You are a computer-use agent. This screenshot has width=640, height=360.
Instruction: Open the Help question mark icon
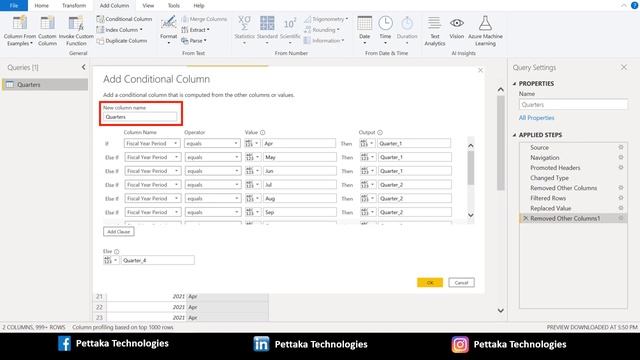[x=635, y=5]
